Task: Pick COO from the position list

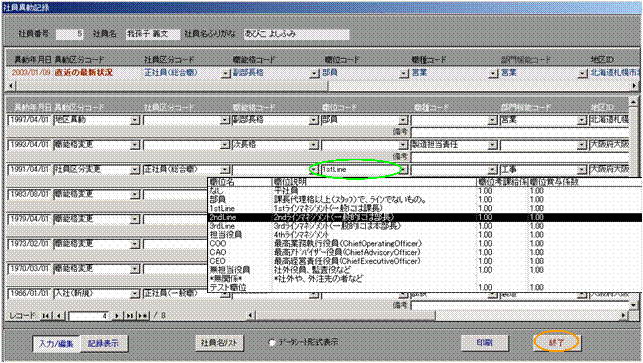Action: [x=424, y=244]
